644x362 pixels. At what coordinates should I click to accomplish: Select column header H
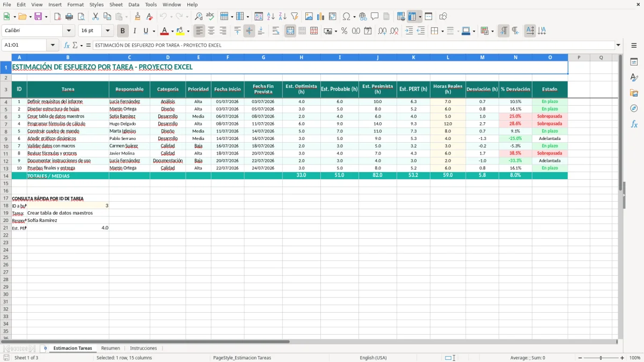point(301,57)
